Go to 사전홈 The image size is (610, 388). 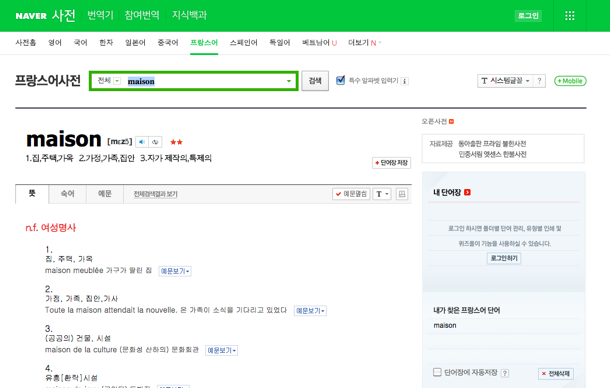coord(26,42)
